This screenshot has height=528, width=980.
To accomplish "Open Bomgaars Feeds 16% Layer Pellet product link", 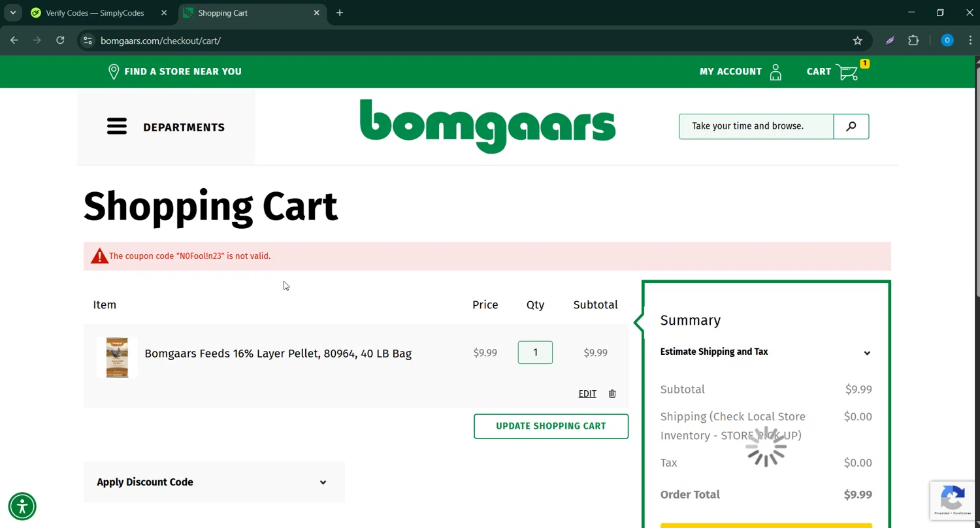I will point(278,354).
